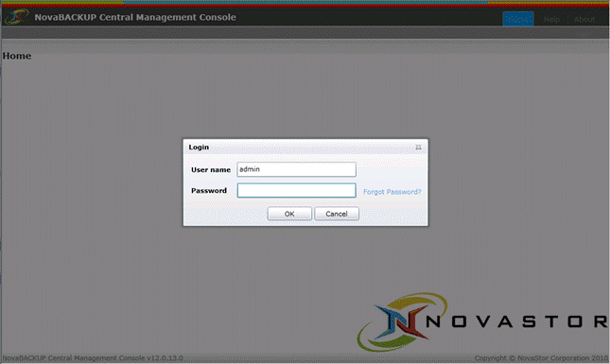The image size is (610, 364).
Task: Dismiss login using the Cancel button
Action: coord(337,214)
